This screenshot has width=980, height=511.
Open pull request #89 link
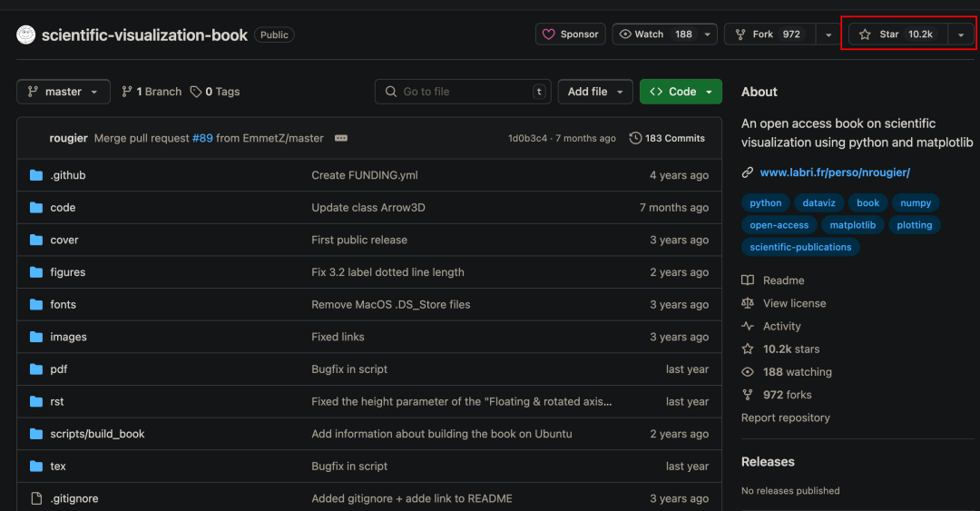point(202,138)
